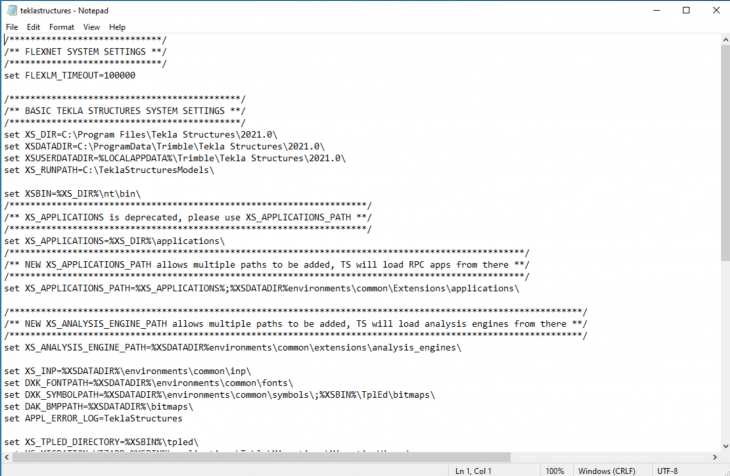The height and width of the screenshot is (476, 730).
Task: Click the 'NEW XS_APPLICATIONS_PATH allows multiple paths' comment
Action: 267,265
